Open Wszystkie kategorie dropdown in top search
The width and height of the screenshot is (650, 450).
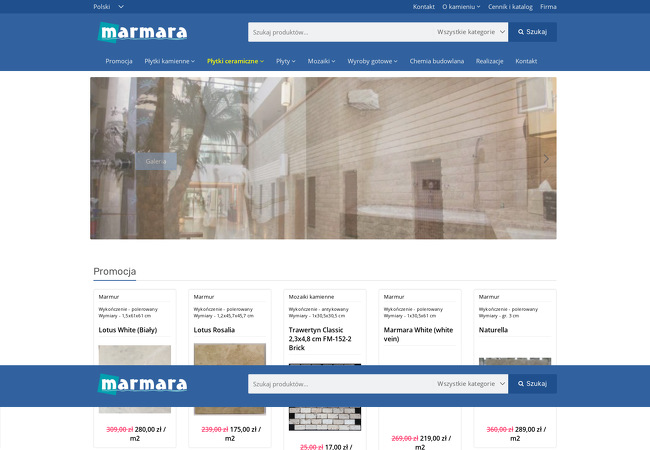tap(471, 32)
